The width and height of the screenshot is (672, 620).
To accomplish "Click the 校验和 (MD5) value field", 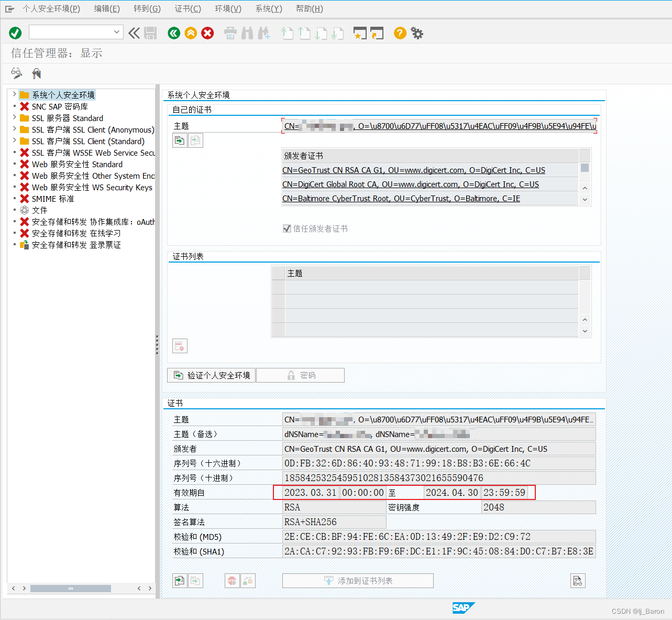I will (x=439, y=537).
